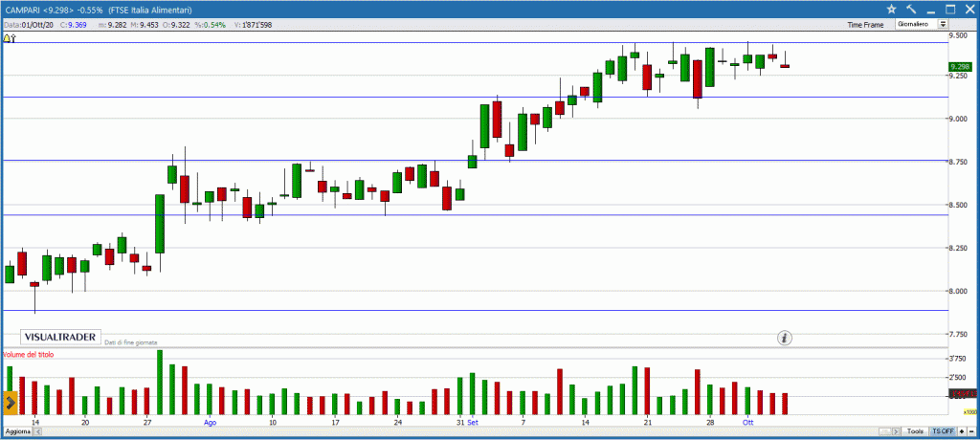The image size is (980, 440).
Task: Click the Volume del titolo label
Action: (28, 354)
